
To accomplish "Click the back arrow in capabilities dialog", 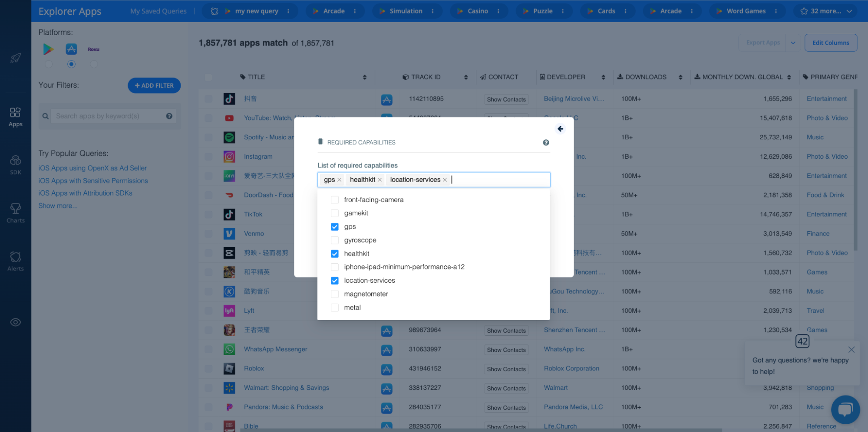I will coord(561,129).
